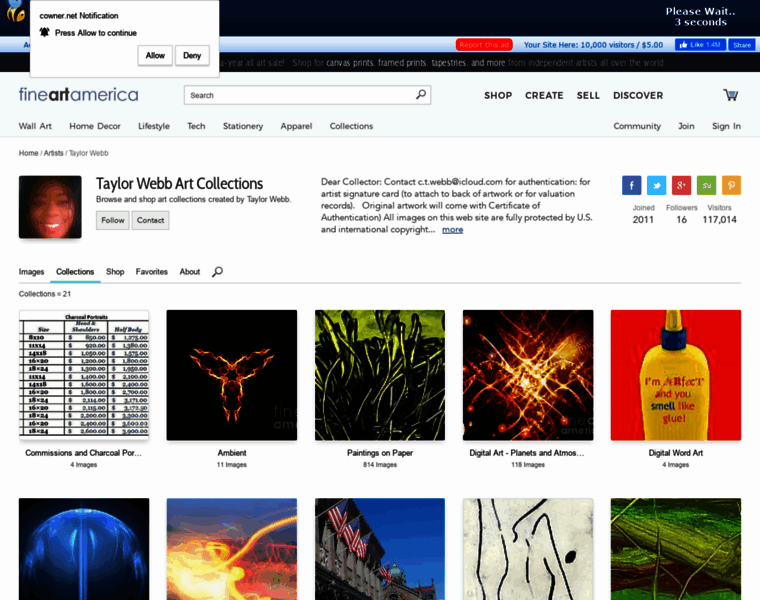Switch to the Images tab
The image size is (760, 600).
[32, 271]
